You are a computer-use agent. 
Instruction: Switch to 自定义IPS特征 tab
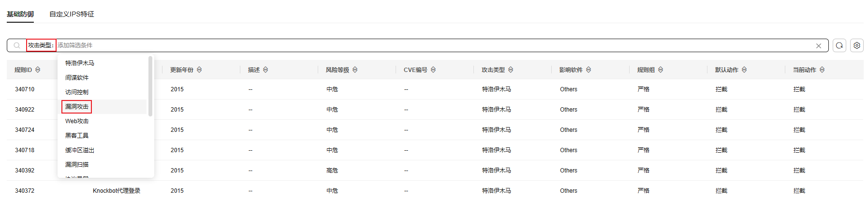pyautogui.click(x=72, y=14)
